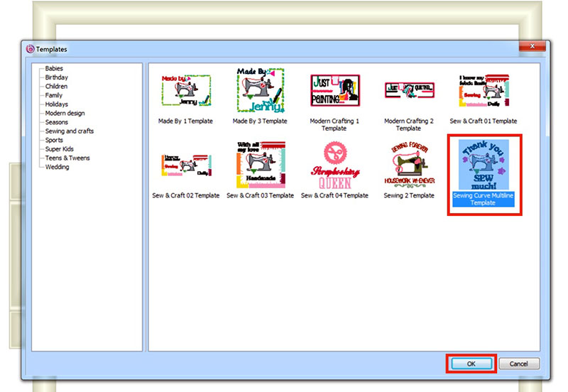Select the Made By 1 Template thumbnail

185,92
